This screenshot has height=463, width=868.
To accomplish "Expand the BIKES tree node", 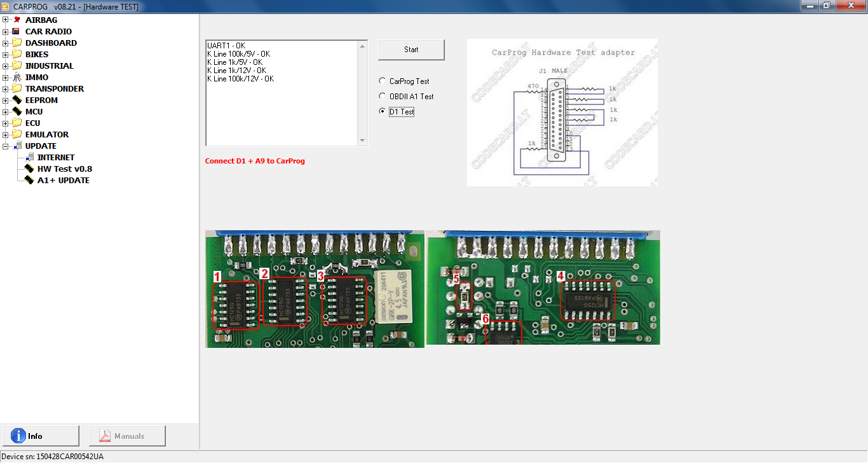I will tap(6, 54).
